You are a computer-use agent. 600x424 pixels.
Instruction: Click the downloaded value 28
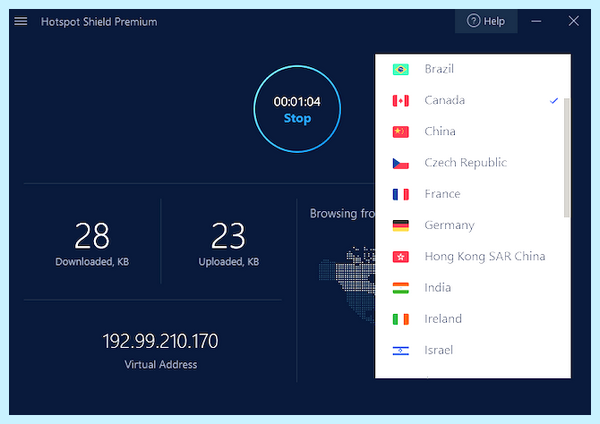92,236
